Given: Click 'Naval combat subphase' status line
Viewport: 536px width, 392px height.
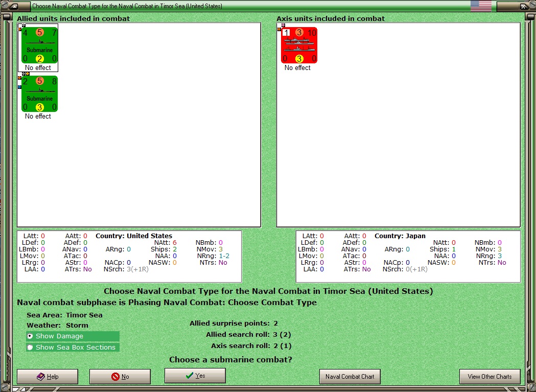Looking at the screenshot, I should pyautogui.click(x=167, y=303).
